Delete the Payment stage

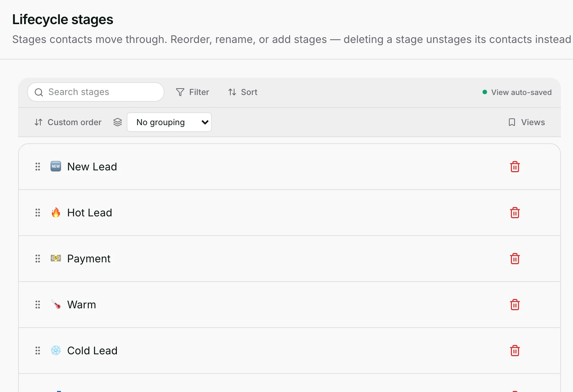(515, 259)
